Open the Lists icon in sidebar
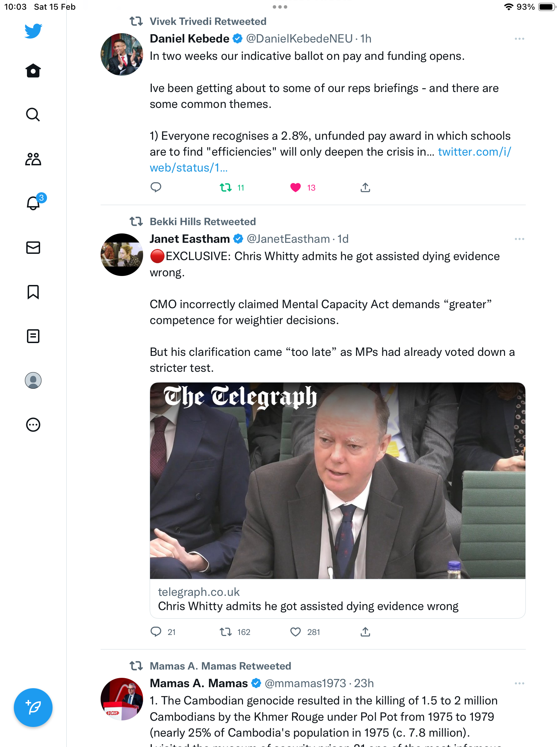 pos(33,336)
